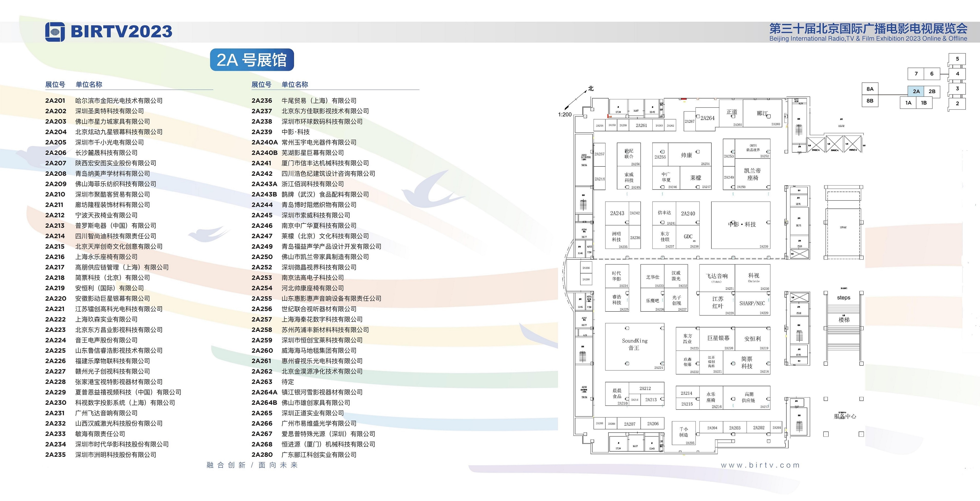Select the "安恒利" booth on floor plan
The width and height of the screenshot is (980, 501).
pos(753,339)
